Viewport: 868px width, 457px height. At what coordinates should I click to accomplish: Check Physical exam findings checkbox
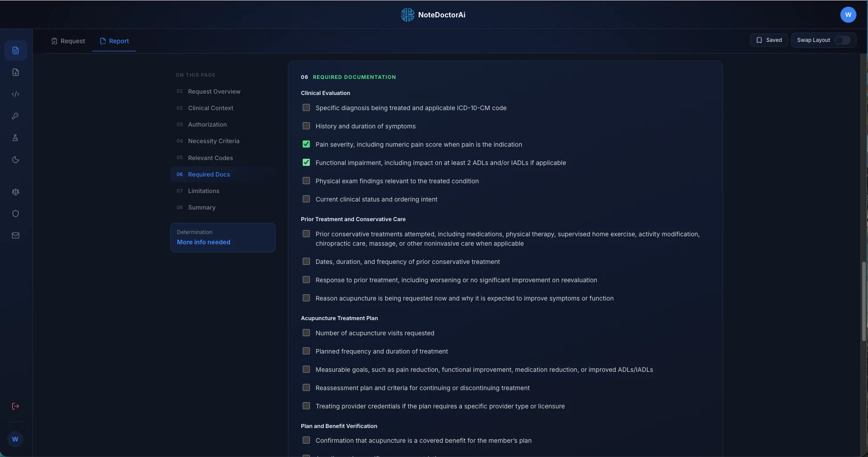point(306,181)
